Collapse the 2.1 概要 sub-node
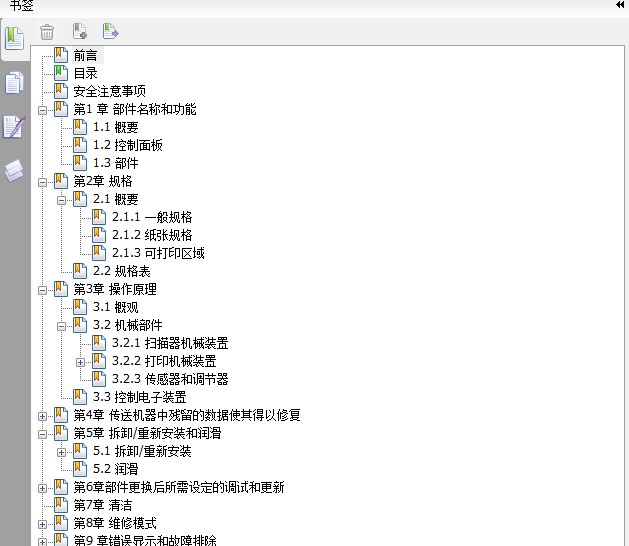 [x=61, y=200]
